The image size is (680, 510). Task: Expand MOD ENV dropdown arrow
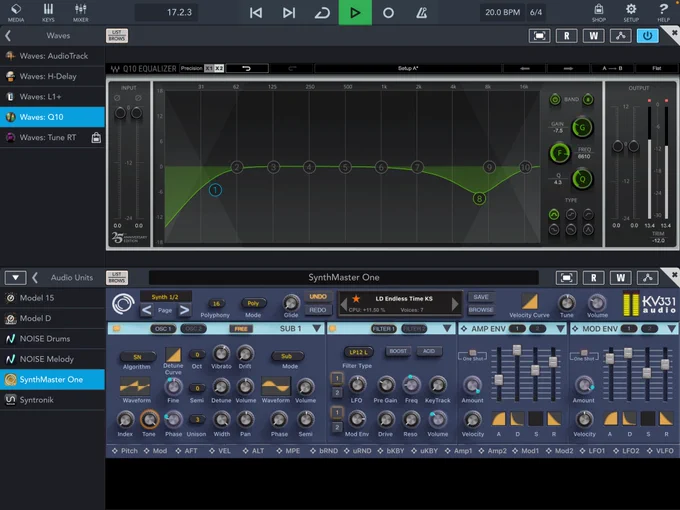671,329
